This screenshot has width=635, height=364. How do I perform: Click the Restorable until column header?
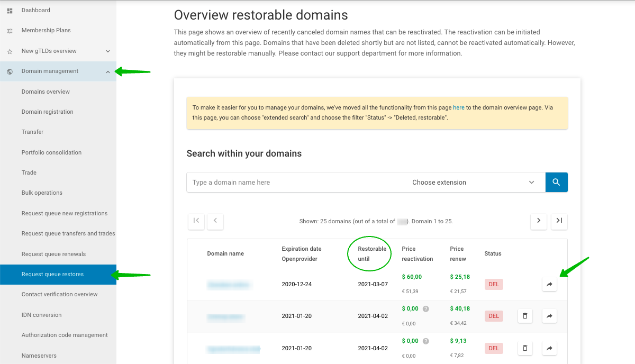coord(372,253)
